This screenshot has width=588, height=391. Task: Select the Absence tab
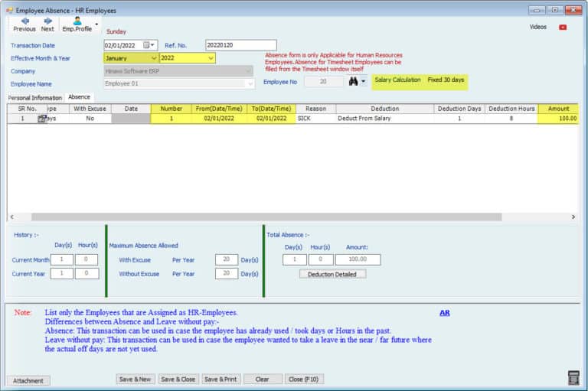coord(79,97)
